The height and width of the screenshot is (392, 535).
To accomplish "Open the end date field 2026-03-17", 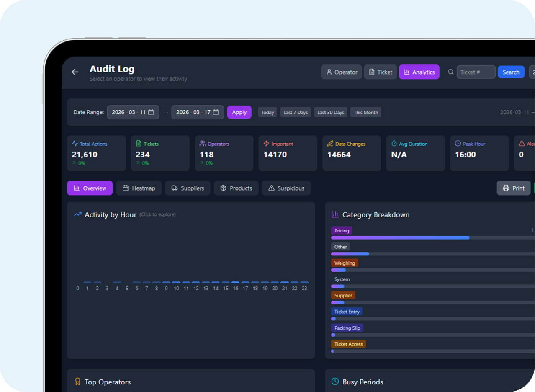I will [x=198, y=112].
